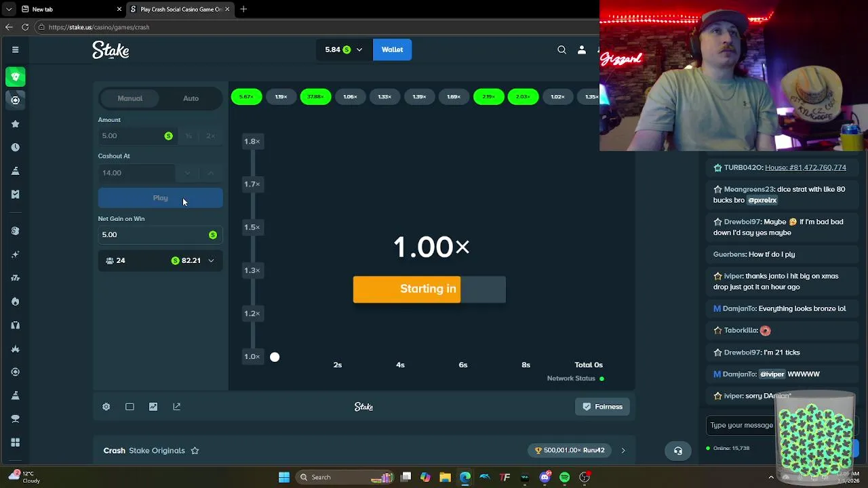Favourite Crash game with star icon
This screenshot has width=868, height=488.
[x=195, y=451]
